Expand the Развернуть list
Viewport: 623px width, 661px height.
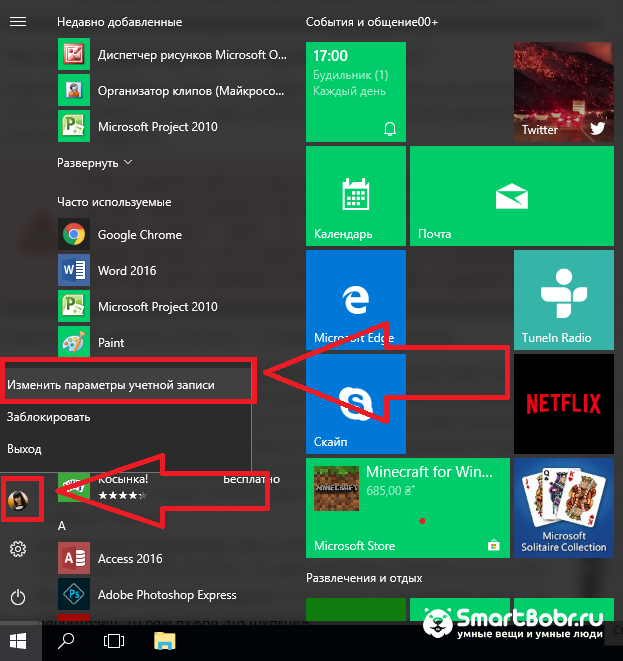point(95,163)
